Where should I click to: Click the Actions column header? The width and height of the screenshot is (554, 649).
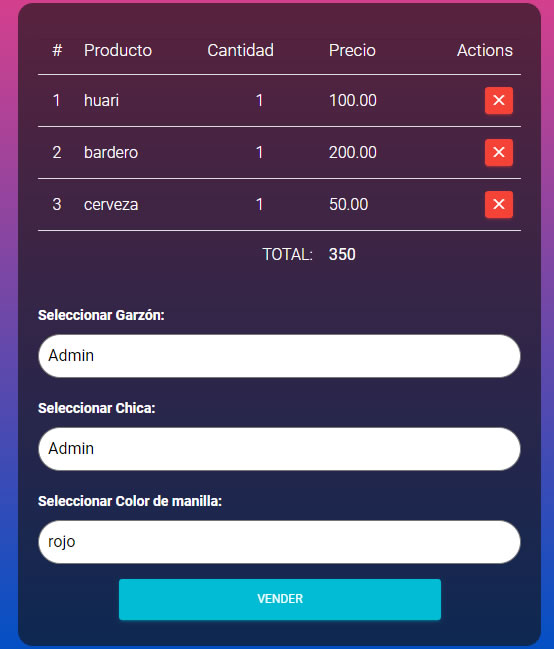pyautogui.click(x=485, y=50)
